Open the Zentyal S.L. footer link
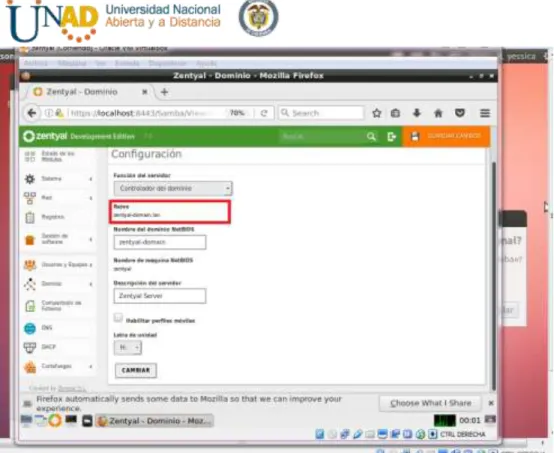 point(72,389)
